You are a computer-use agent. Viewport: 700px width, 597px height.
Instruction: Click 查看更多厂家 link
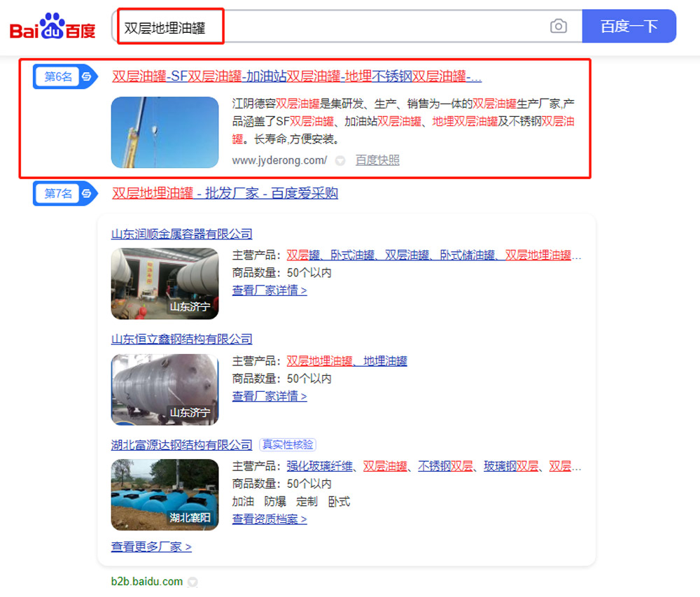(x=151, y=547)
